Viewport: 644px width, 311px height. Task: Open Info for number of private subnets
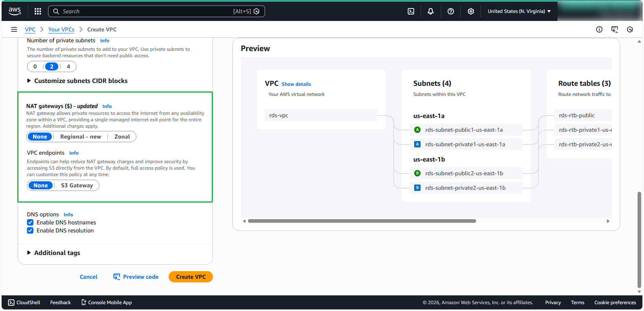105,41
